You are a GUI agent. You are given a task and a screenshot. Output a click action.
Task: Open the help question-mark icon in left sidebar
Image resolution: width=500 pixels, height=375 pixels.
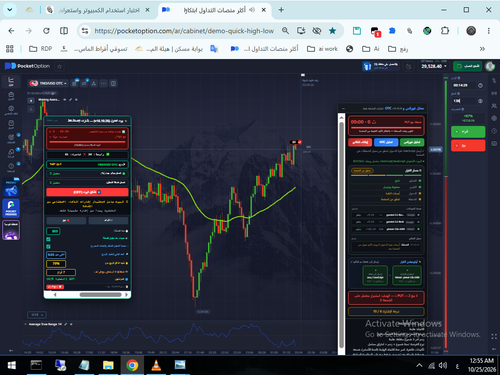(11, 167)
